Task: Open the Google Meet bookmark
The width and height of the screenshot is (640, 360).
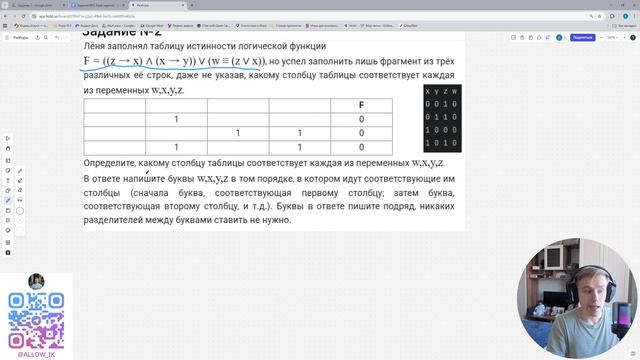Action: [x=152, y=26]
